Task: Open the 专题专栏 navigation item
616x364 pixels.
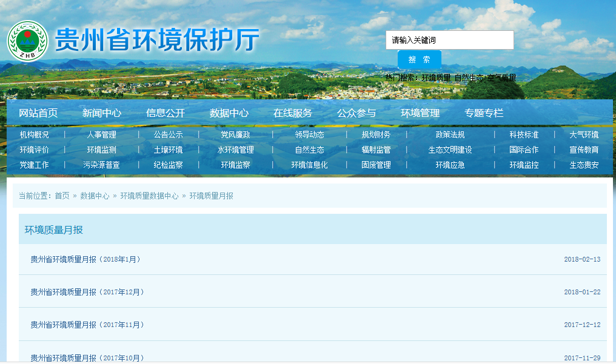Action: [484, 113]
